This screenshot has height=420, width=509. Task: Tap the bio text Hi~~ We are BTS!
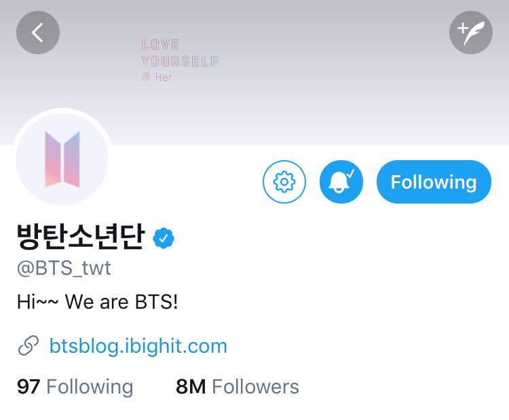click(97, 301)
